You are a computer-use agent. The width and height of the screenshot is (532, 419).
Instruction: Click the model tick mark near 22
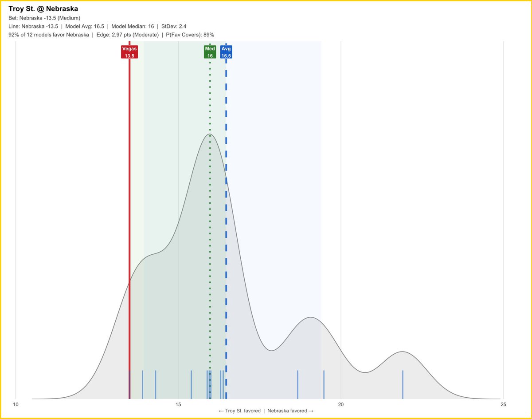(x=403, y=384)
